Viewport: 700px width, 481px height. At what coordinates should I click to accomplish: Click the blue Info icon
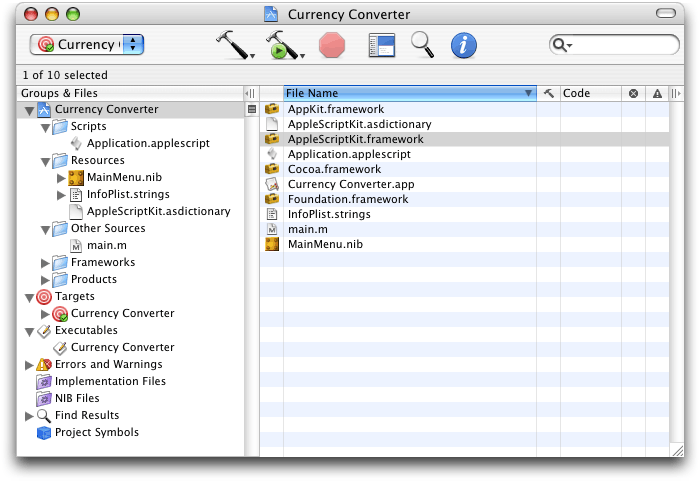click(x=463, y=45)
